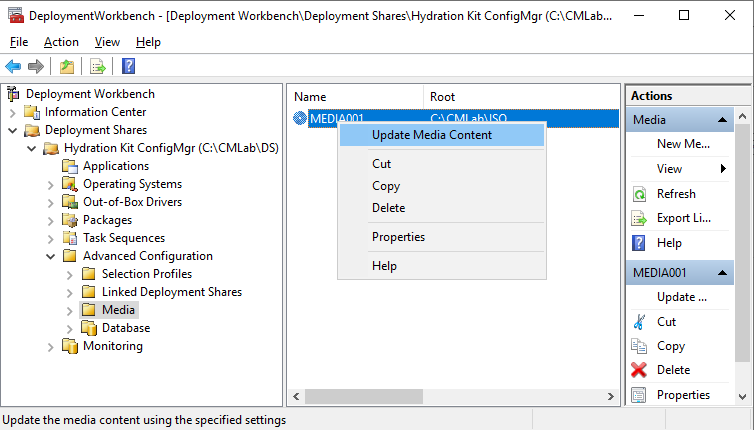Choose Cut from the context menu
The height and width of the screenshot is (430, 754).
click(x=442, y=164)
